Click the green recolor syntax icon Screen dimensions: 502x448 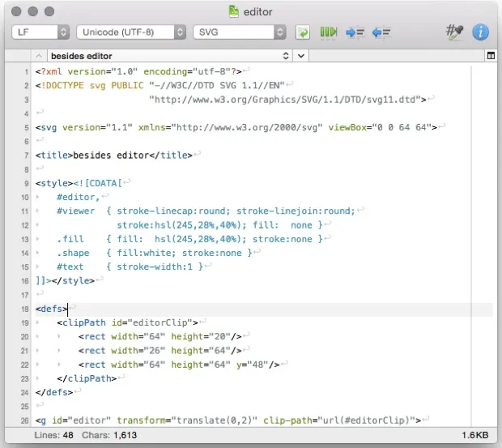pyautogui.click(x=303, y=32)
